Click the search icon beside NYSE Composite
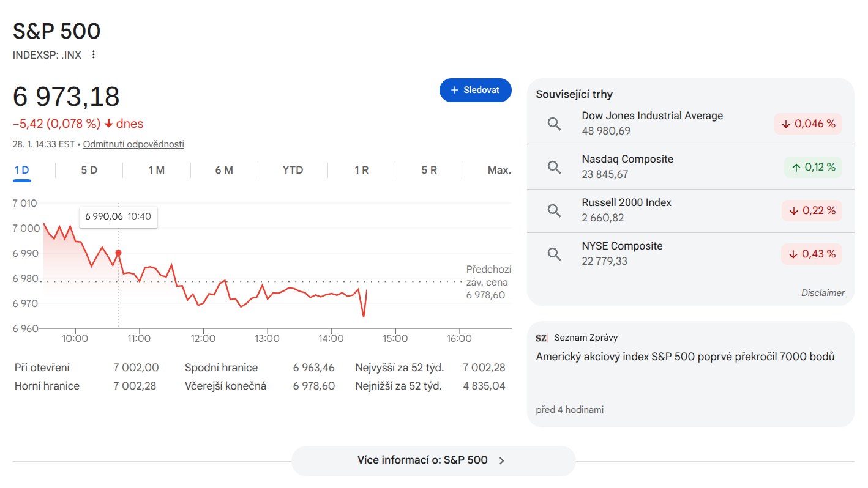Screen dimensions: 868x488 [554, 254]
